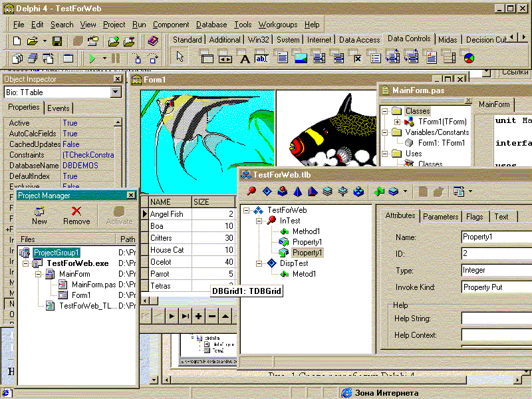Open the Bio: TTable object selector dropdown
532x399 pixels.
(115, 92)
